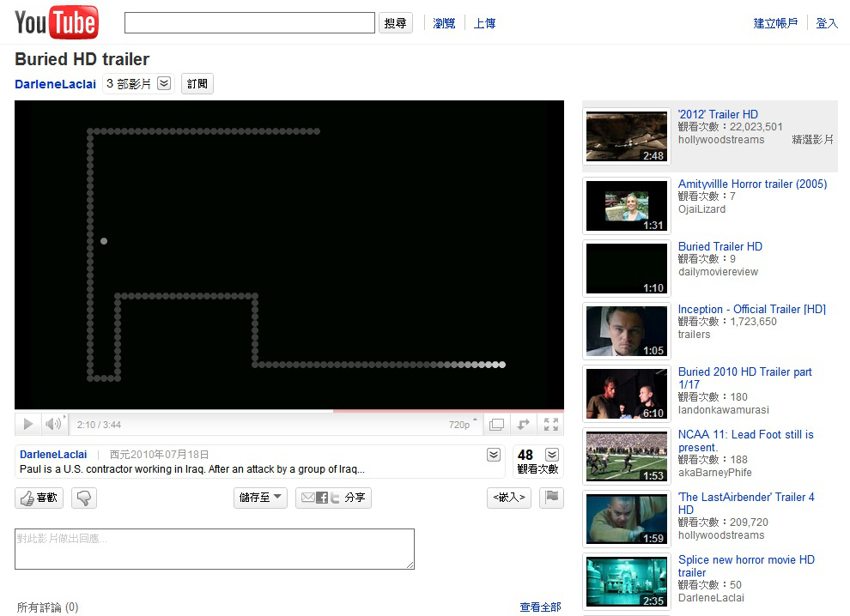Expand the 48 觀看次數 statistics arrow
This screenshot has width=850, height=616.
552,455
